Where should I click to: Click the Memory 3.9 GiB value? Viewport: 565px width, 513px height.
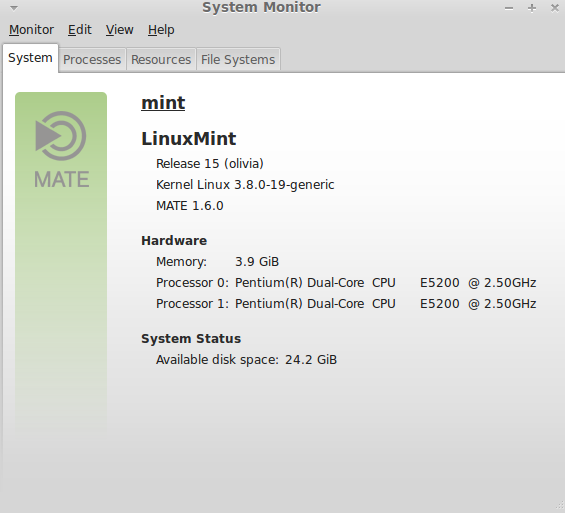point(257,262)
